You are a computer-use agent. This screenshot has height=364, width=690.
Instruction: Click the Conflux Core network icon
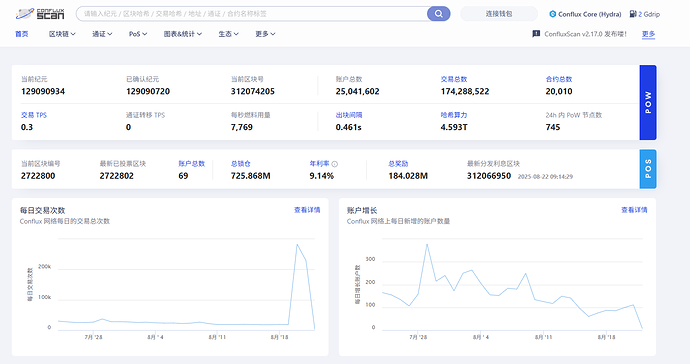pos(553,14)
